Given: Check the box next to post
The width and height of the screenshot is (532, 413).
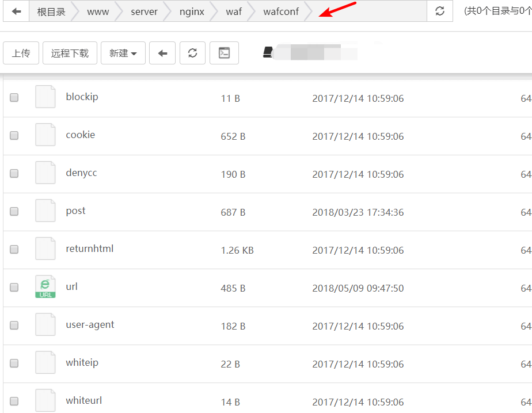Looking at the screenshot, I should pyautogui.click(x=14, y=212).
